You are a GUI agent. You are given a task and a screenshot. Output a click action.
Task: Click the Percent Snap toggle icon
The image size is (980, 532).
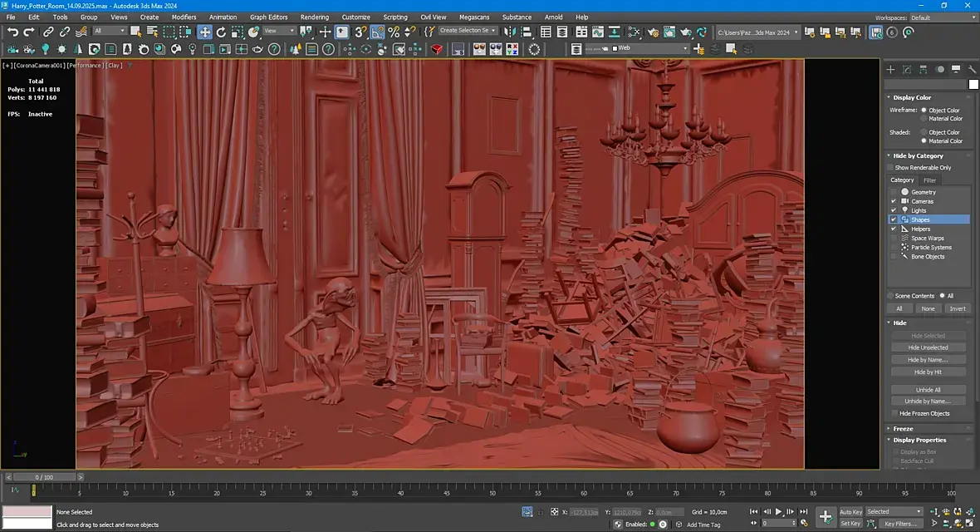tap(394, 32)
